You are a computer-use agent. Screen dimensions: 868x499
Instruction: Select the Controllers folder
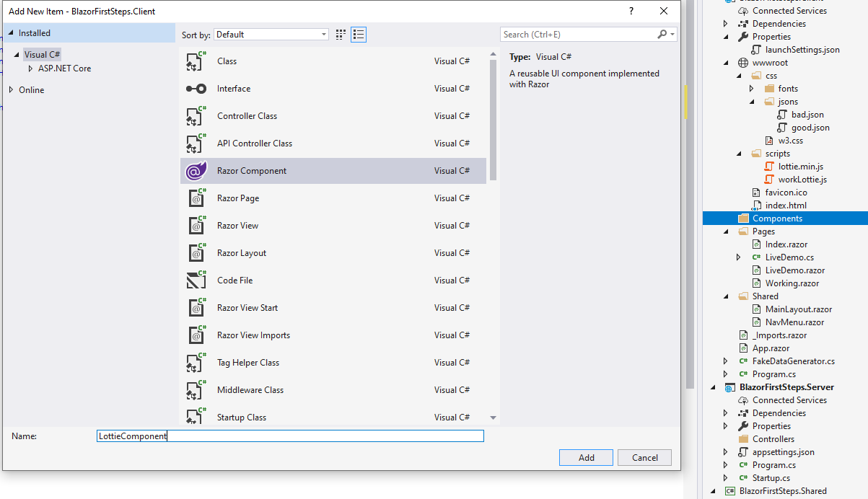point(773,439)
